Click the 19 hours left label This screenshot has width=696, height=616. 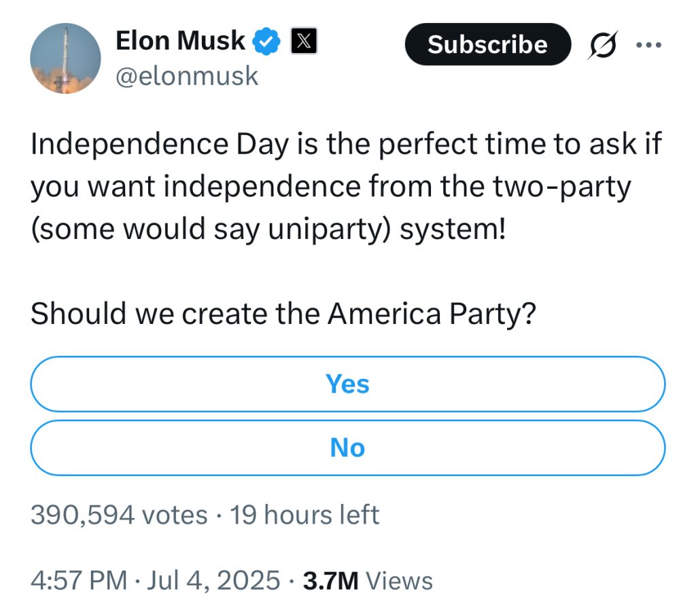click(x=304, y=515)
